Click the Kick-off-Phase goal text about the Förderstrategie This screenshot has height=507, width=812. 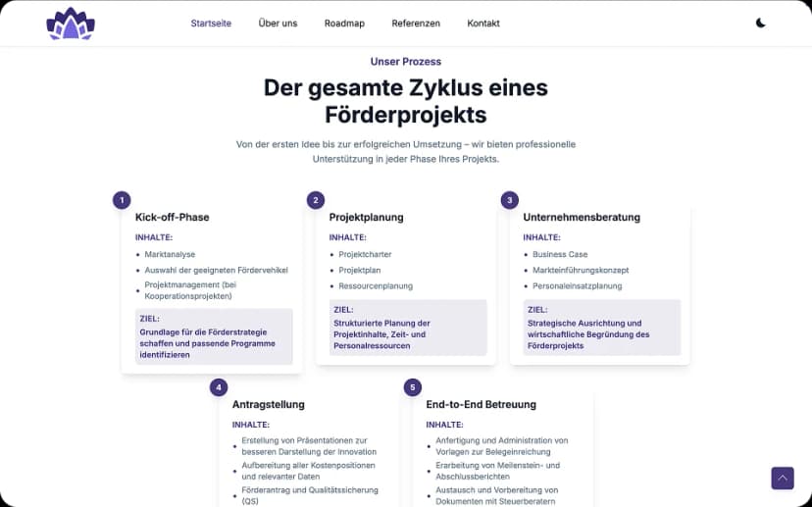tap(207, 343)
